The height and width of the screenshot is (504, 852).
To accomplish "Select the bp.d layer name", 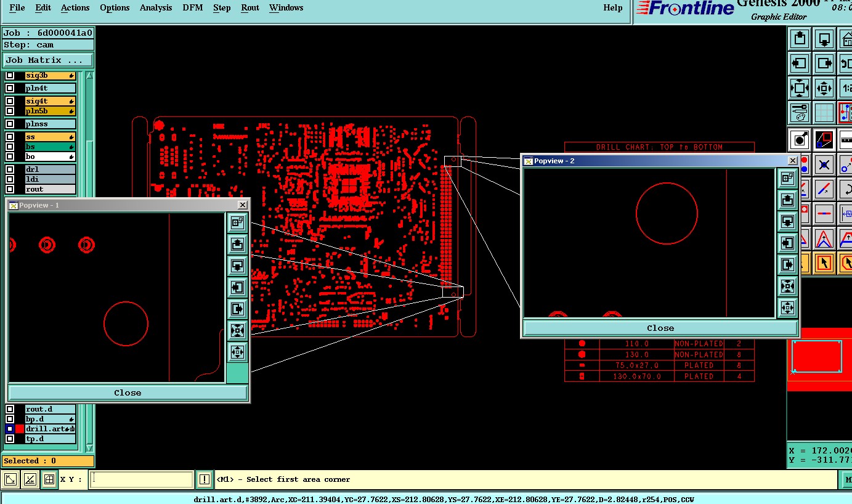I will point(51,419).
